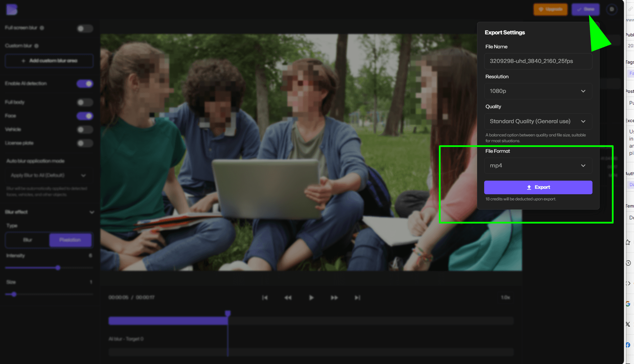Fast forward the video playback
Viewport: 634px width, 364px height.
click(334, 297)
